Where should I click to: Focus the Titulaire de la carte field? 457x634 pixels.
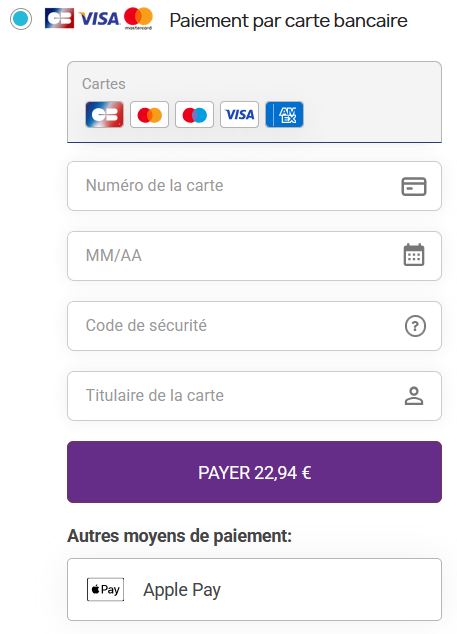point(254,396)
